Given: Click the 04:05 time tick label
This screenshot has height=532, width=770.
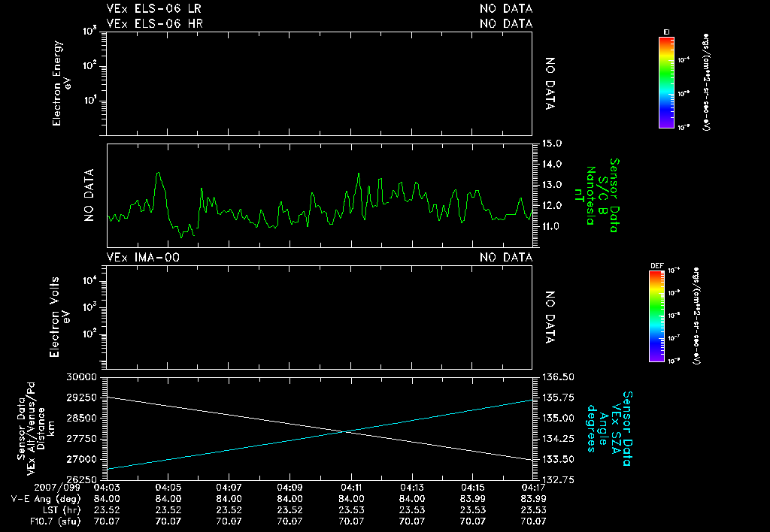Looking at the screenshot, I should (x=168, y=488).
